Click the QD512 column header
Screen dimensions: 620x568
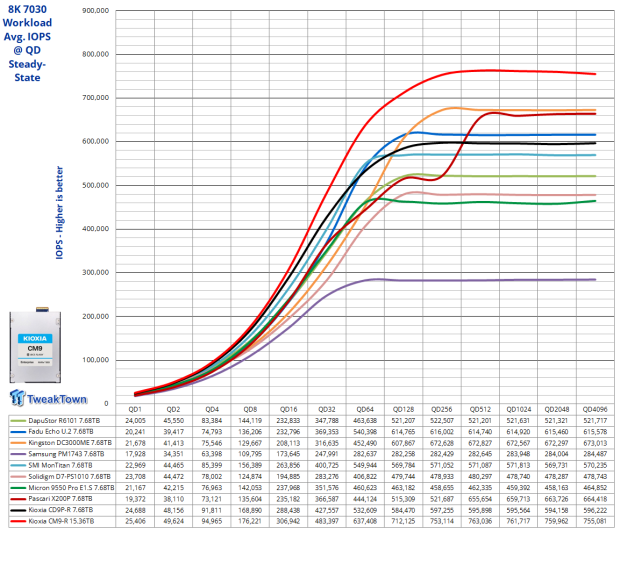pos(480,409)
